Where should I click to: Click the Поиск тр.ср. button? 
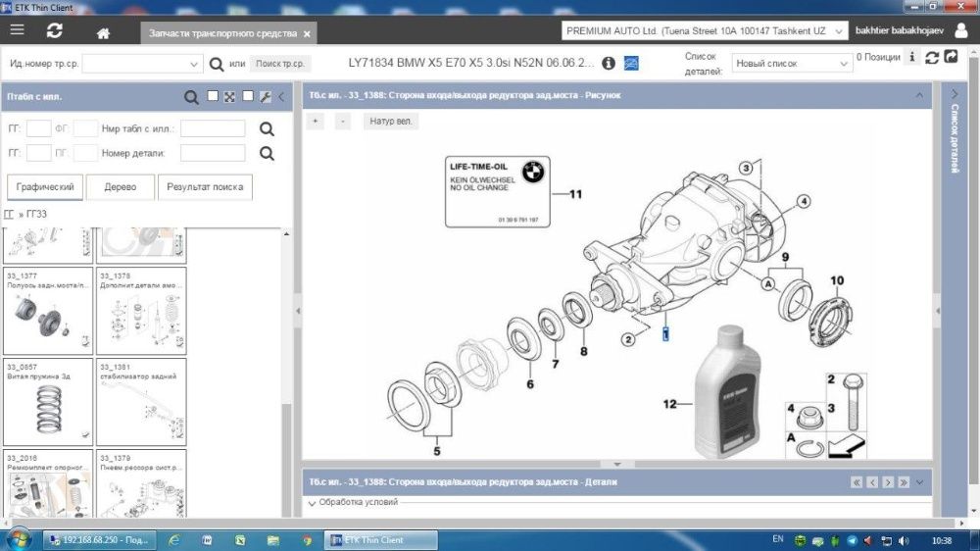280,64
